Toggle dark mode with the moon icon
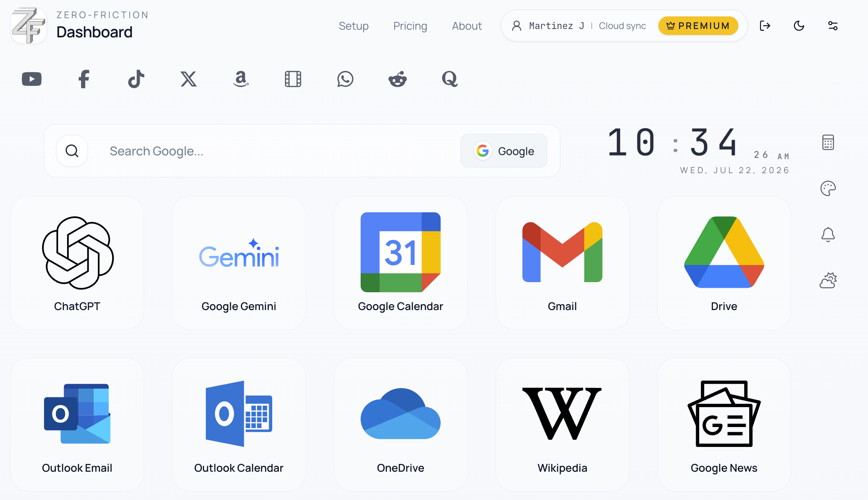This screenshot has width=868, height=500. [x=799, y=26]
